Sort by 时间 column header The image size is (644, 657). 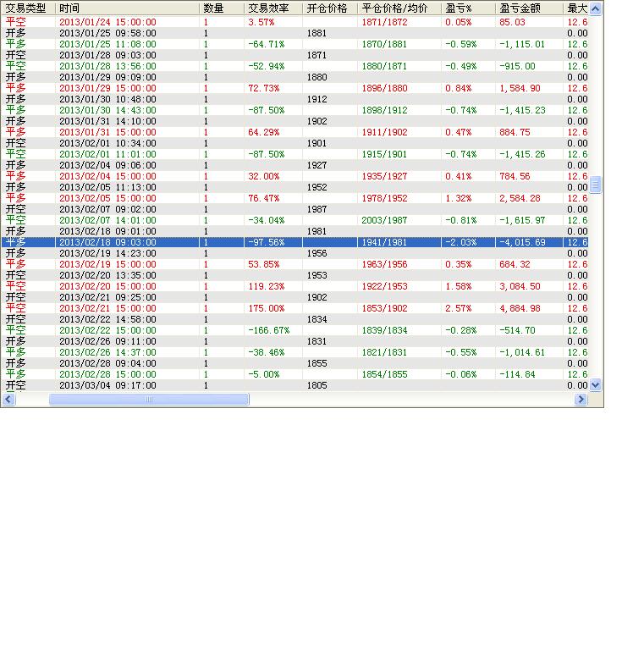click(x=127, y=8)
